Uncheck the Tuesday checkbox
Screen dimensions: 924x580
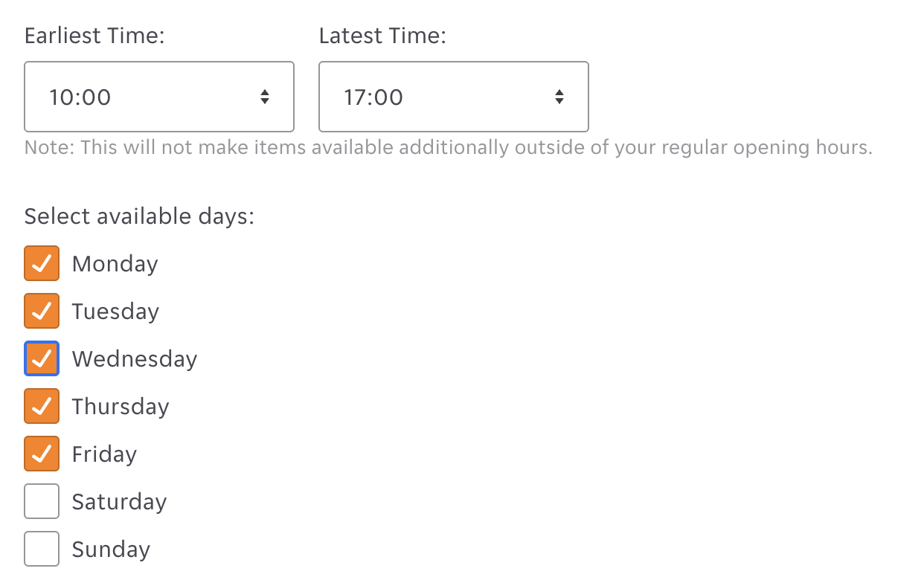coord(42,312)
